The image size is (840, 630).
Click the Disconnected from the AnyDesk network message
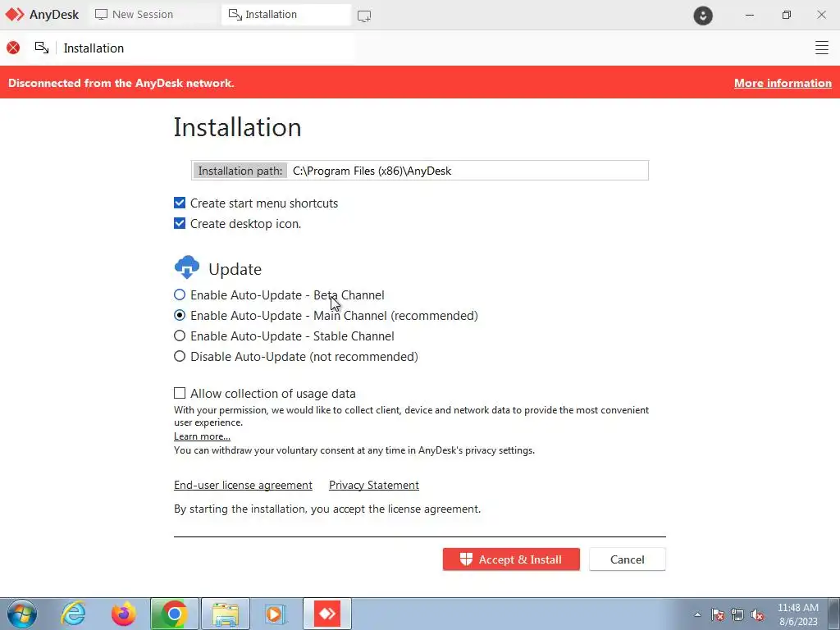coord(121,83)
